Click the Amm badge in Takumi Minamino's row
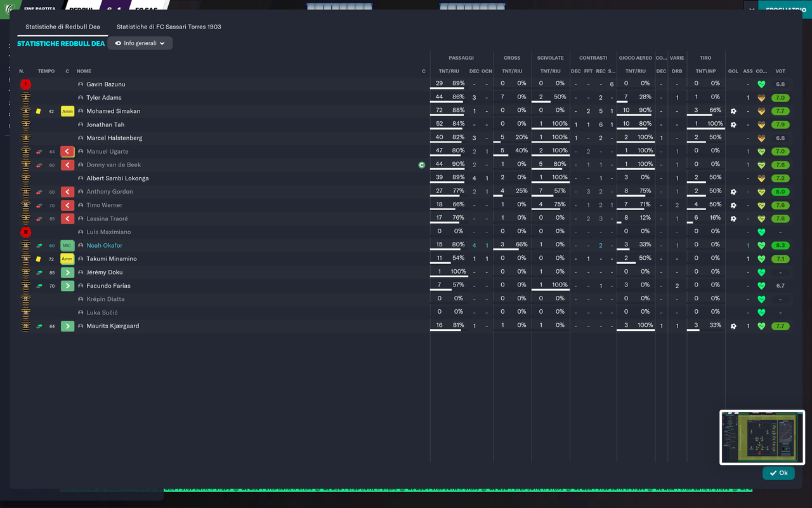Viewport: 812px width, 508px height. point(67,259)
